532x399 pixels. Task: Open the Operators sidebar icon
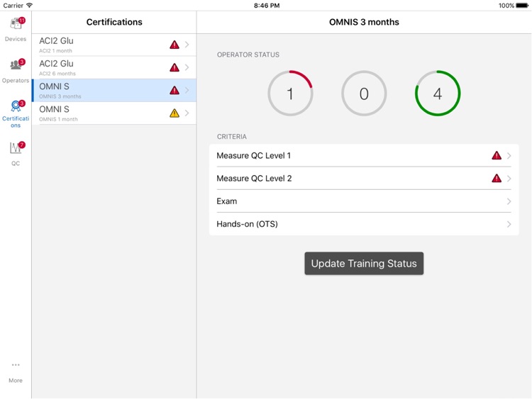(x=16, y=67)
